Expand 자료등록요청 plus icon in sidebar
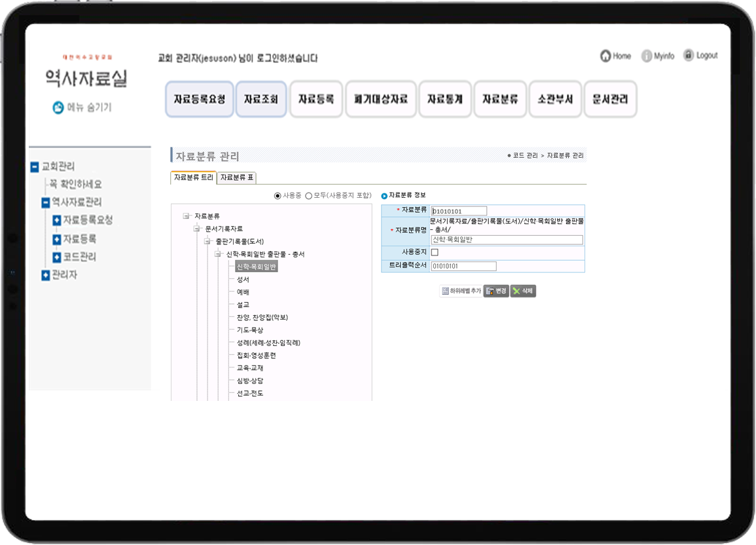Image resolution: width=756 pixels, height=545 pixels. (57, 221)
